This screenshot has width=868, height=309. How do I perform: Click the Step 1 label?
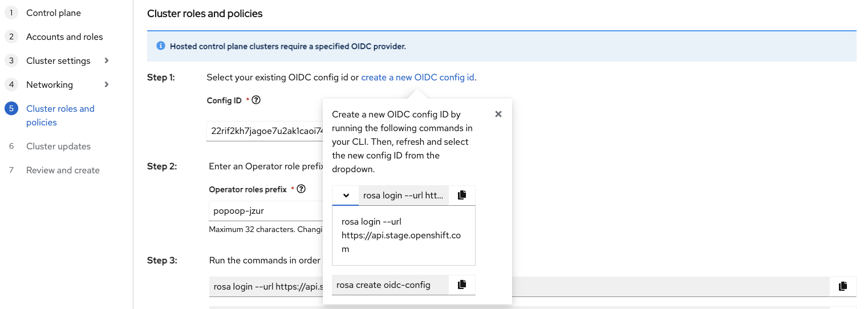[x=161, y=77]
